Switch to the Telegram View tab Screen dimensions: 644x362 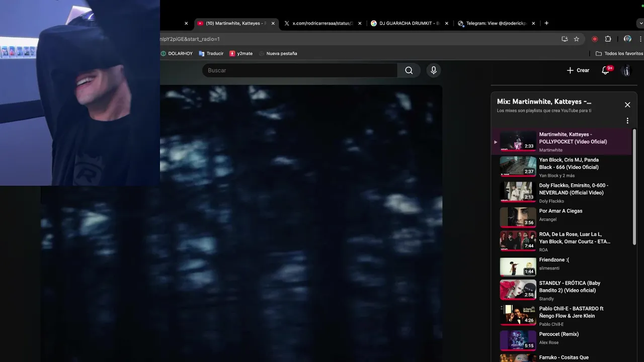point(496,23)
